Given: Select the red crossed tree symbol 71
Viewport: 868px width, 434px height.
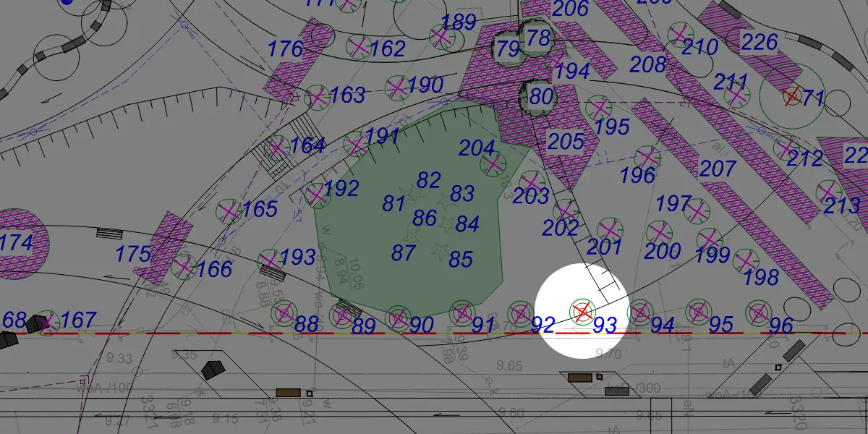Looking at the screenshot, I should pyautogui.click(x=792, y=95).
